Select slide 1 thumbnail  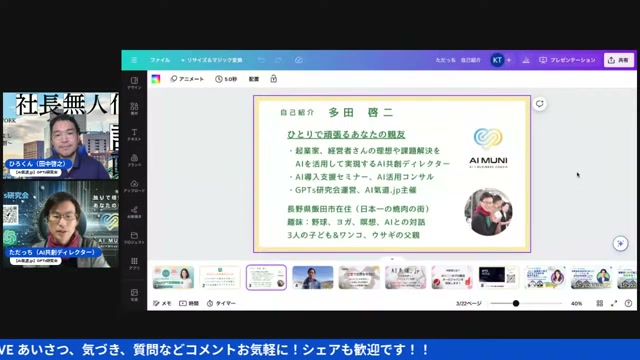pos(173,277)
